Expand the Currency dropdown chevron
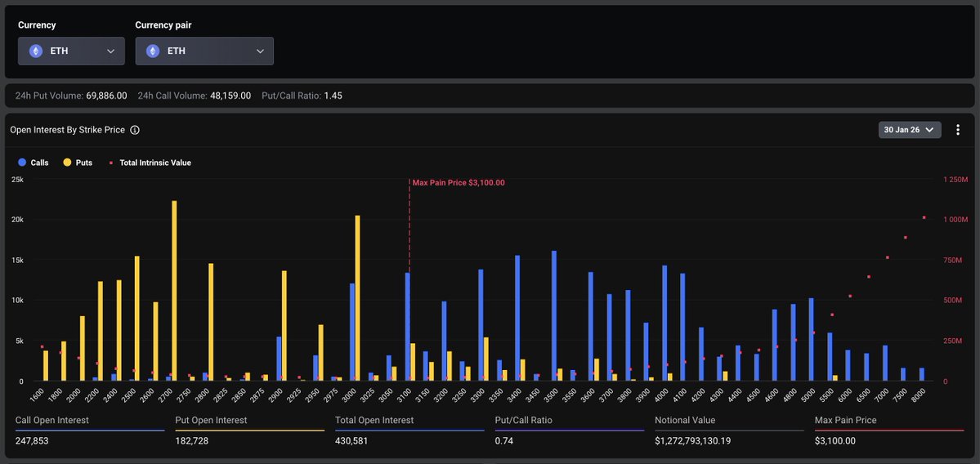This screenshot has width=980, height=464. pyautogui.click(x=110, y=51)
